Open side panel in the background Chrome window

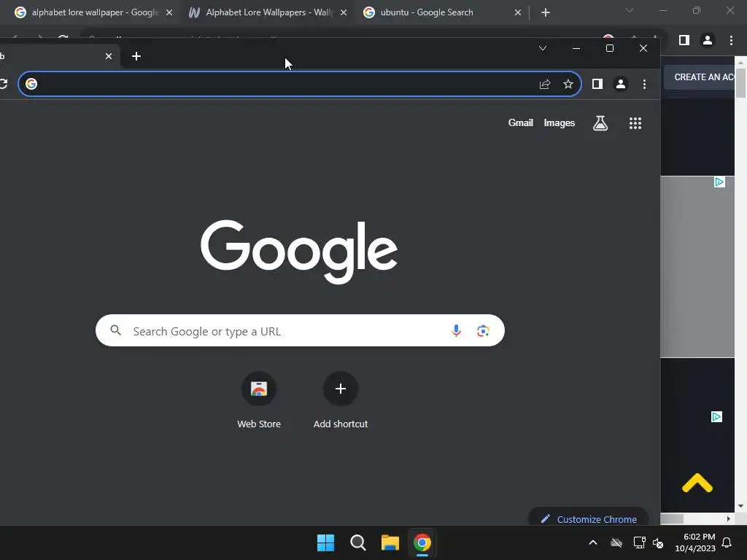pyautogui.click(x=684, y=41)
